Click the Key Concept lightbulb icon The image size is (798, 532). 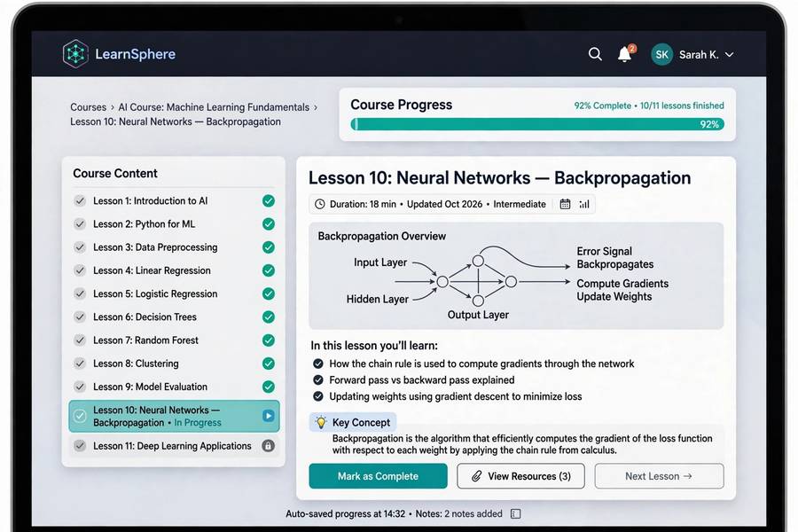click(x=321, y=422)
